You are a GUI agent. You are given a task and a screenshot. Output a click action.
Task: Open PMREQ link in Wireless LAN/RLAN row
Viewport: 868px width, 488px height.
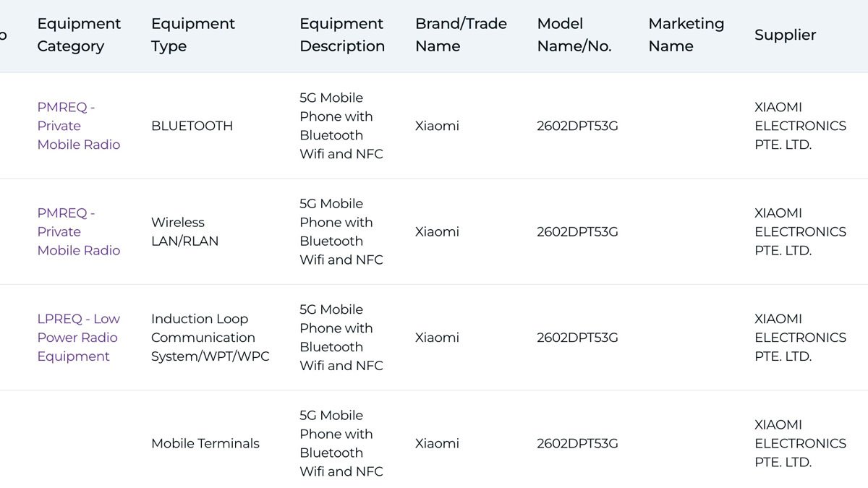click(78, 231)
